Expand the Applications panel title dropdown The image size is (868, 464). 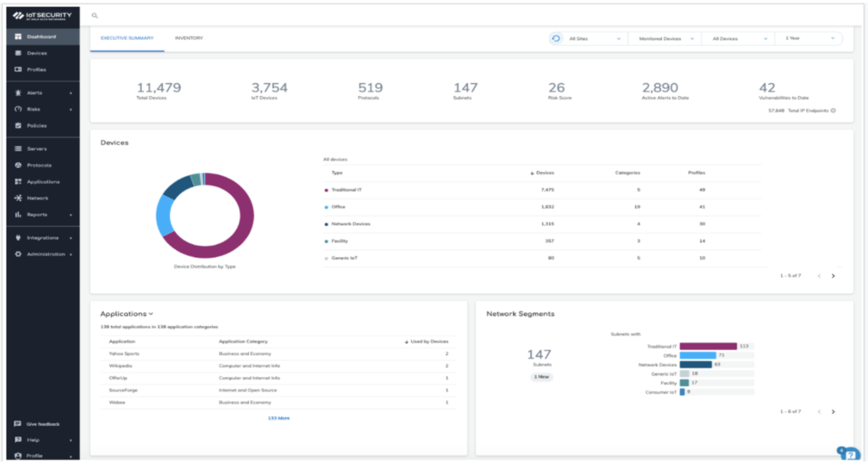click(x=151, y=314)
